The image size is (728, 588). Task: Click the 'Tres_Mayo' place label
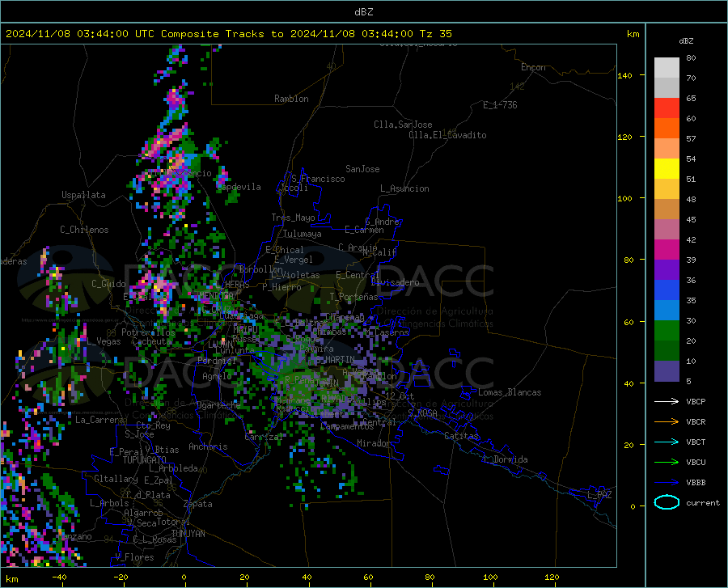pyautogui.click(x=293, y=218)
